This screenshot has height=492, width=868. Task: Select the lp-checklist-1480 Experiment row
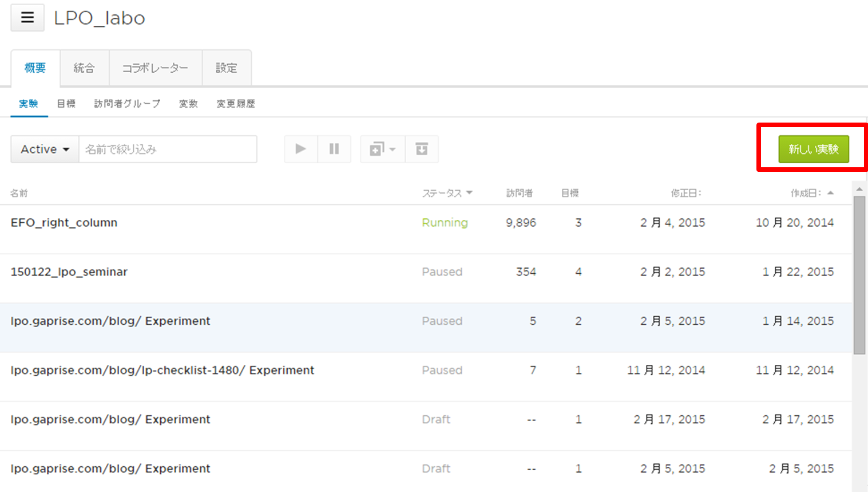162,371
